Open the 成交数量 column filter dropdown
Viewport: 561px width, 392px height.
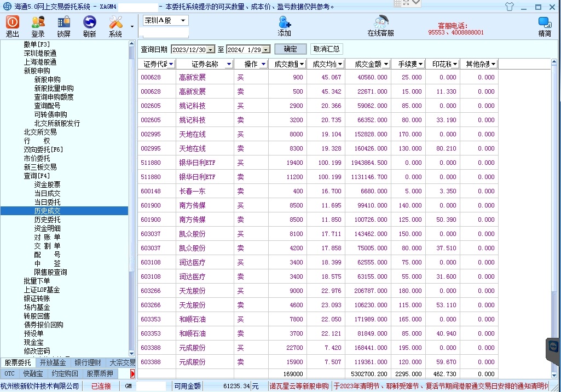tap(302, 64)
